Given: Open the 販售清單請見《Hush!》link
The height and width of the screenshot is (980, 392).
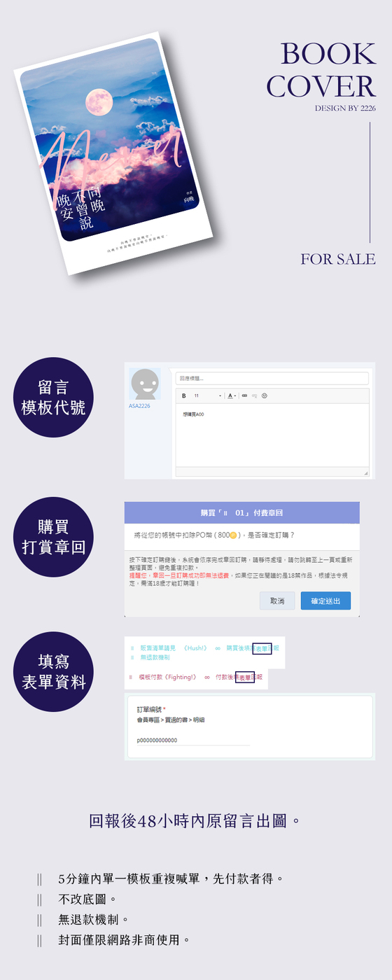Looking at the screenshot, I should (x=174, y=648).
